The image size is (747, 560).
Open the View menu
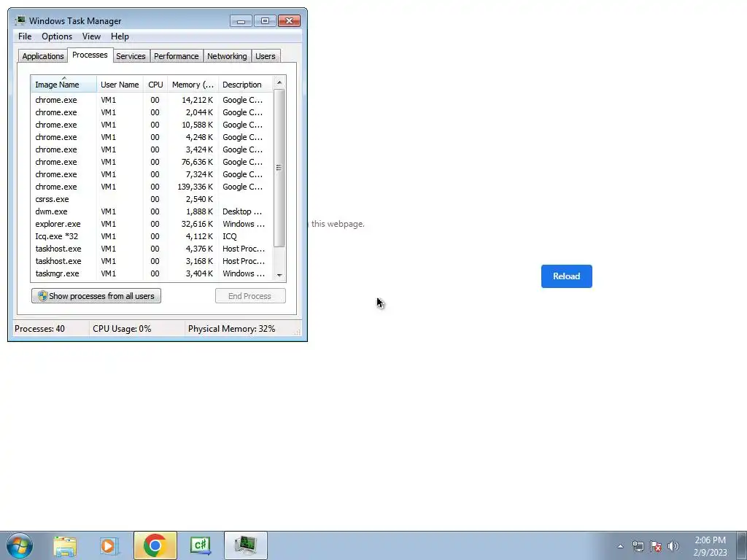pyautogui.click(x=91, y=36)
